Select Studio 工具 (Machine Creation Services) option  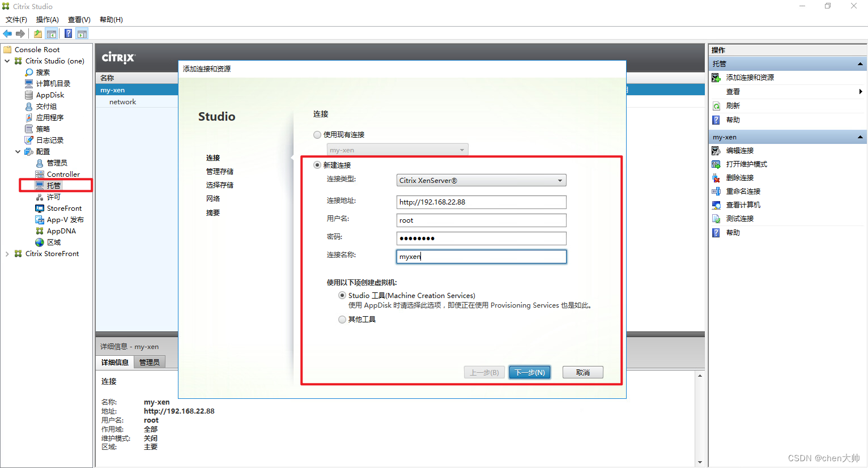point(342,296)
